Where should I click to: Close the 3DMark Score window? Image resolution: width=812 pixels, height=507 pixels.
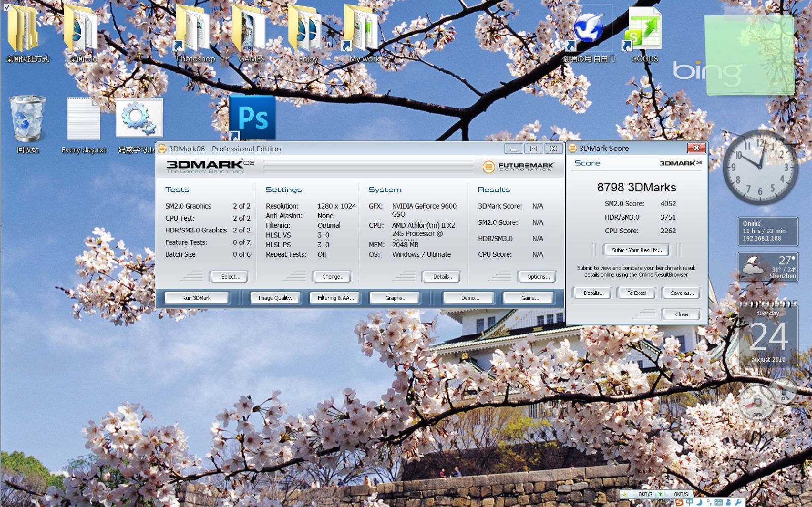tap(696, 148)
